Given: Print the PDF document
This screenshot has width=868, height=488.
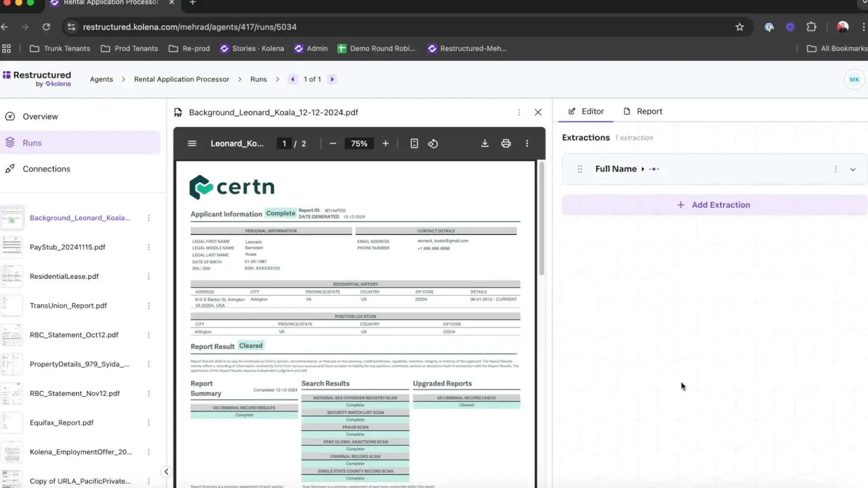Looking at the screenshot, I should click(506, 143).
